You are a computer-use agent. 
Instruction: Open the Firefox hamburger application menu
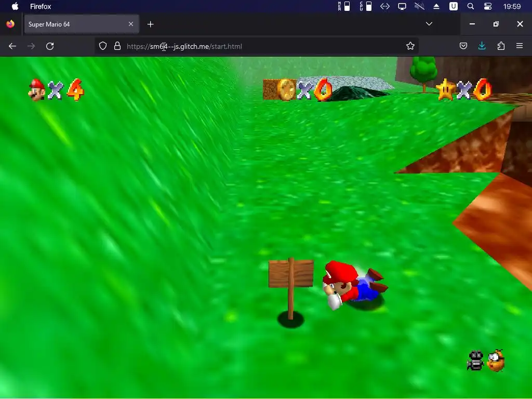click(520, 46)
